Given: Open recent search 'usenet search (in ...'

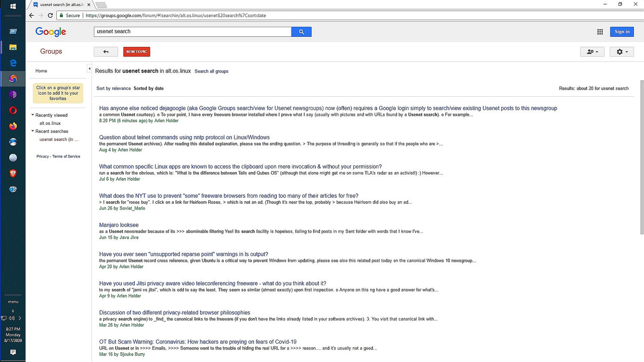Looking at the screenshot, I should 59,139.
